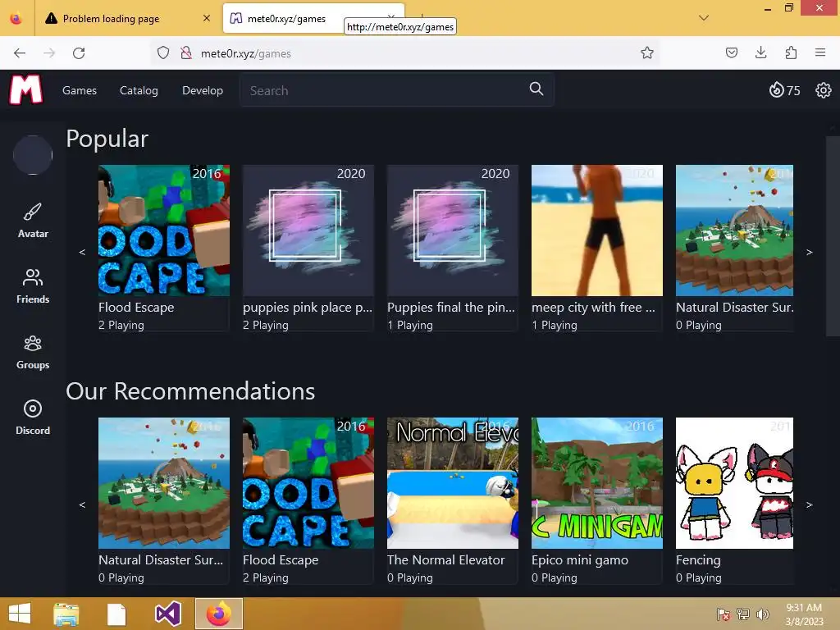Open Natural Disaster thumbnail in Popular
This screenshot has width=840, height=630.
click(734, 231)
